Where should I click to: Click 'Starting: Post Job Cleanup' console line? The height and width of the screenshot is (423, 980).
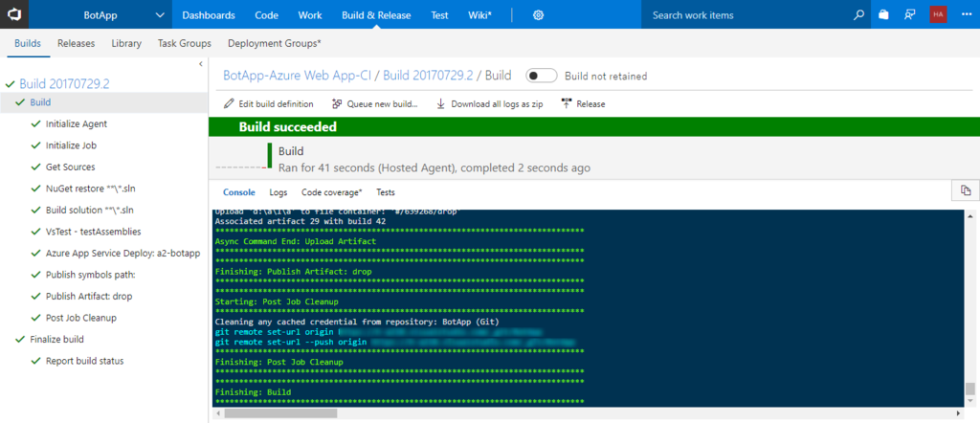(x=277, y=301)
